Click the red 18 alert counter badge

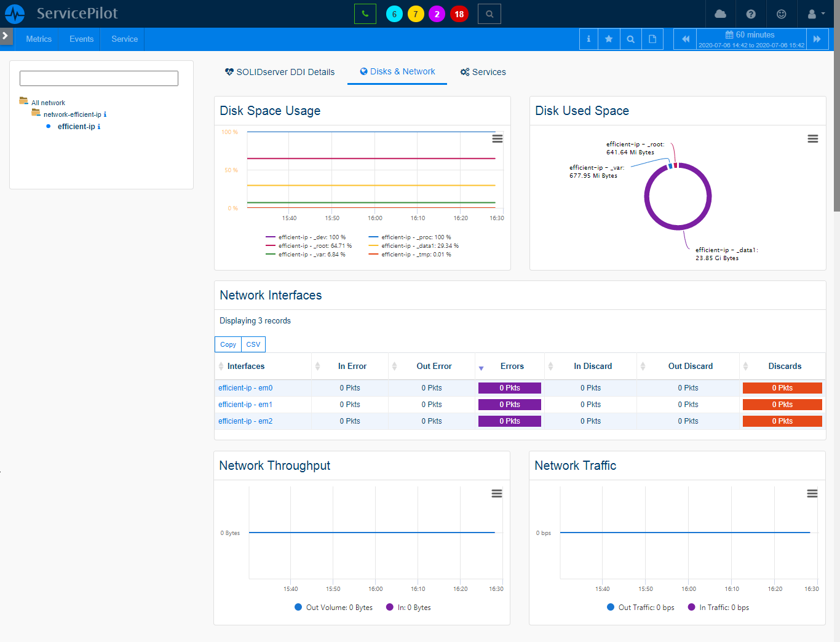(x=459, y=14)
